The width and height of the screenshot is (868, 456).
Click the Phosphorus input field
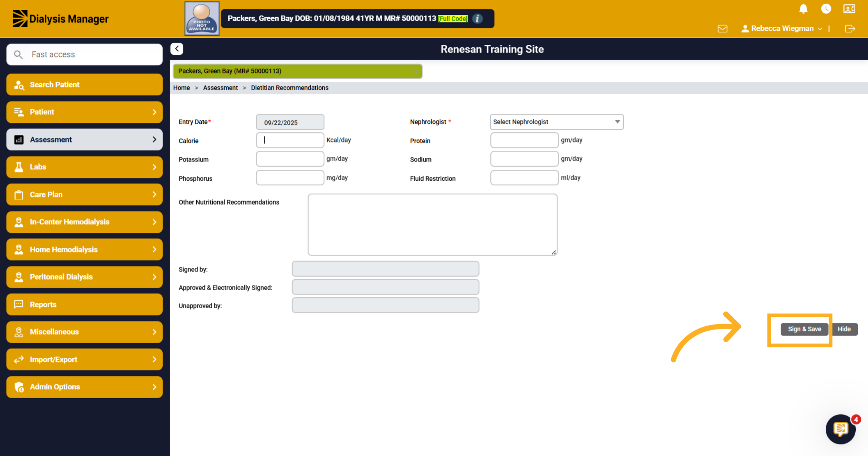pos(290,178)
